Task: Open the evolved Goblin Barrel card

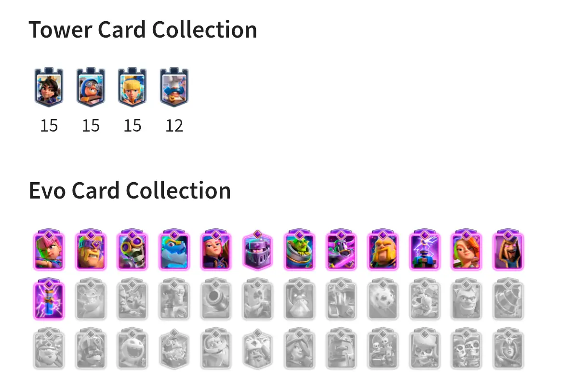Action: (x=299, y=250)
